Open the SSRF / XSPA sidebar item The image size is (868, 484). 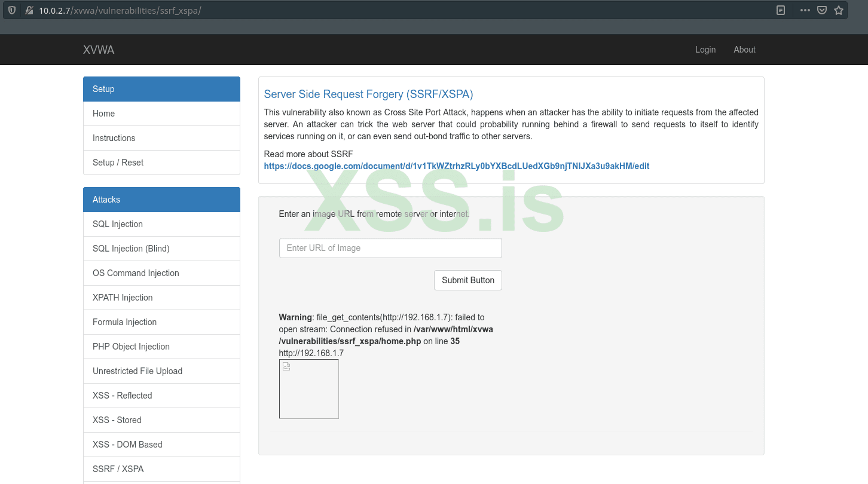pos(161,469)
